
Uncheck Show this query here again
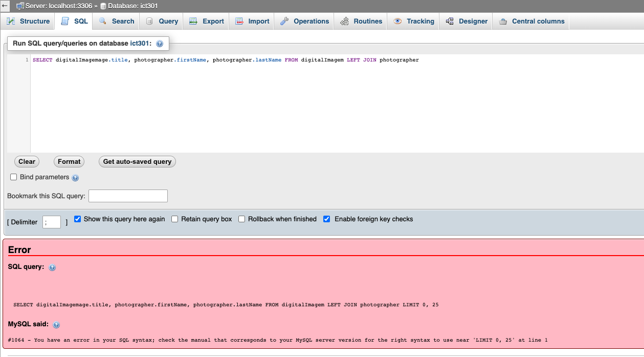[x=78, y=219]
